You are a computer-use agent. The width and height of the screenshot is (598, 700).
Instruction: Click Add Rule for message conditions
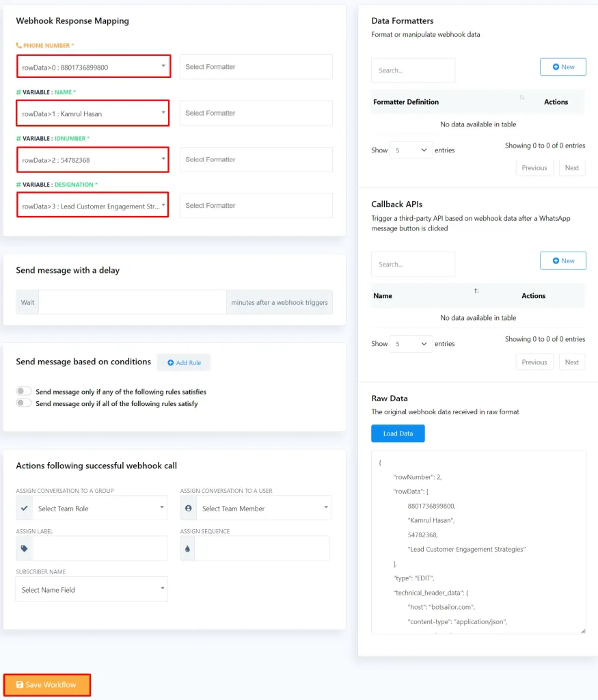click(184, 362)
